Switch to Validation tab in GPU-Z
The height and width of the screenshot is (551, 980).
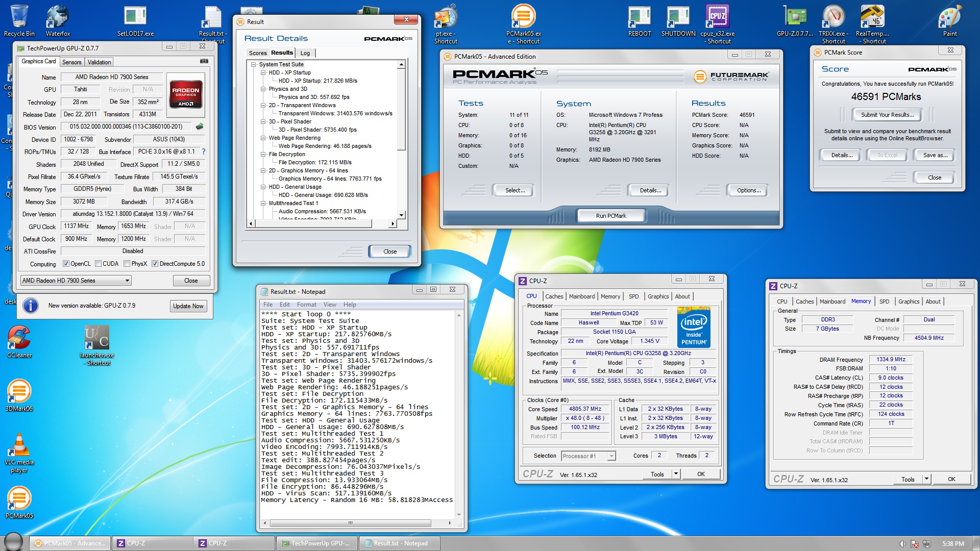(99, 62)
